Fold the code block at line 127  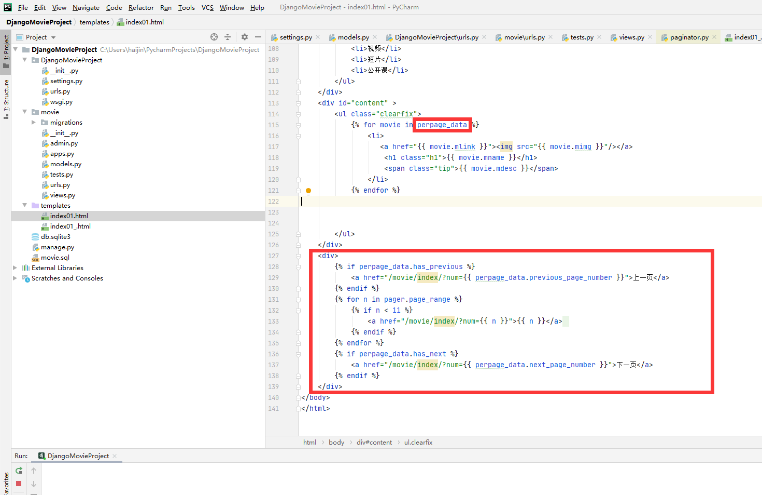(x=299, y=256)
